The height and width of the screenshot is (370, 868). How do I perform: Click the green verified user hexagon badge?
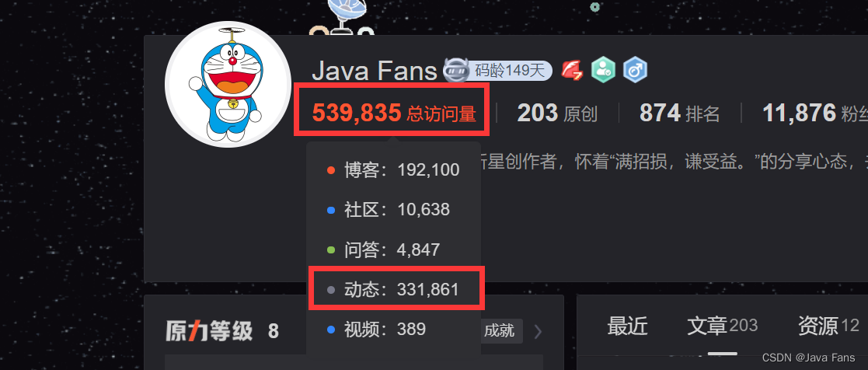pos(603,71)
